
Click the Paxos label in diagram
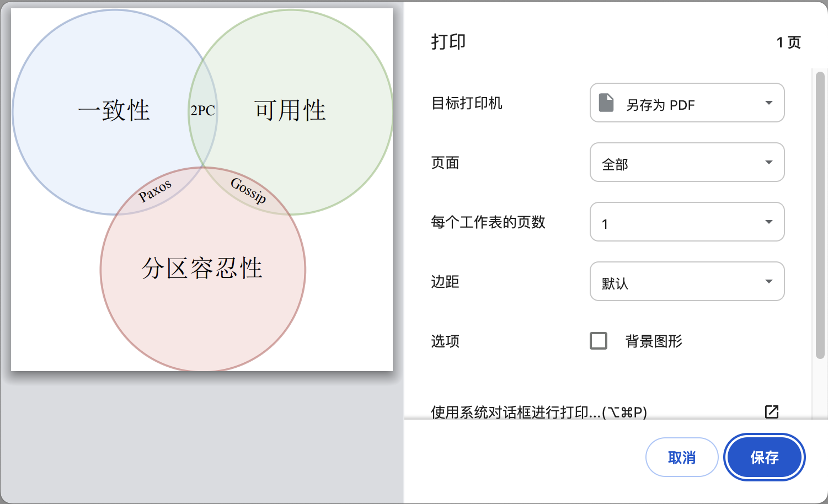155,191
